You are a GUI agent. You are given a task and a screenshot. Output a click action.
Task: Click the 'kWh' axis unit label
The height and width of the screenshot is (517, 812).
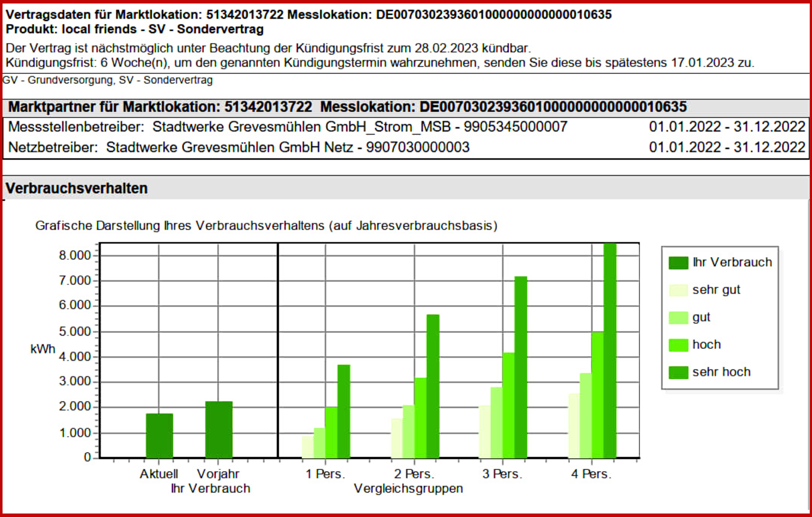(x=42, y=349)
